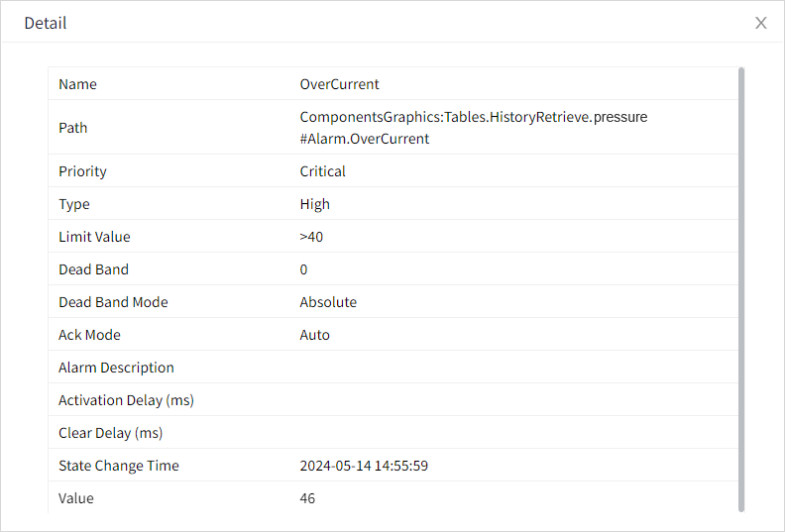Click the vertical scrollbar in the detail table
The image size is (785, 532).
click(741, 287)
